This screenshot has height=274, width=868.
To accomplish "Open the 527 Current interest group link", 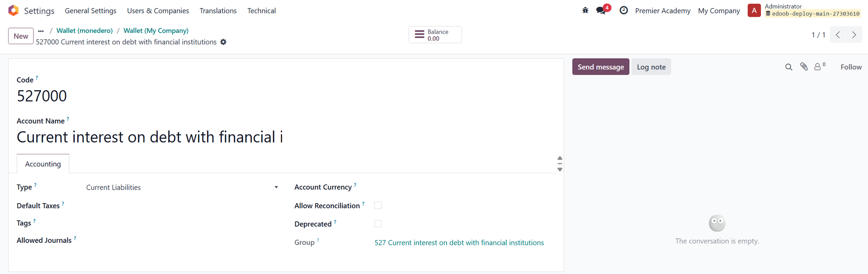I will tap(459, 243).
